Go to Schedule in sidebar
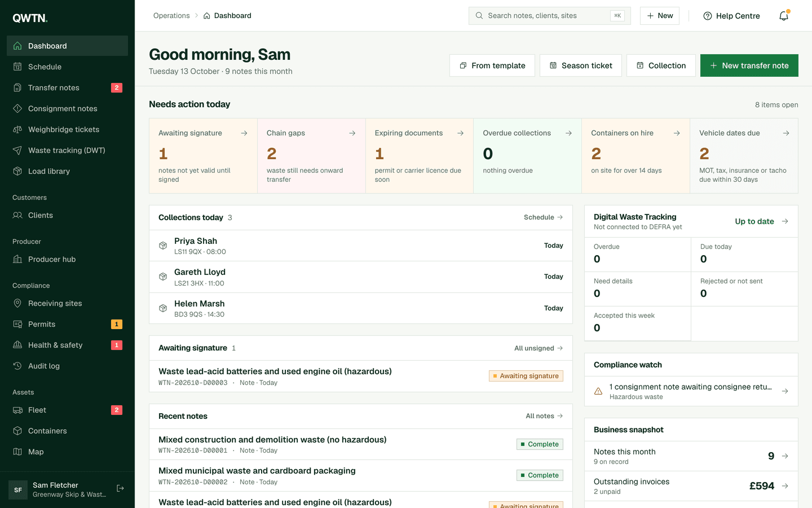The image size is (812, 508). [x=67, y=67]
